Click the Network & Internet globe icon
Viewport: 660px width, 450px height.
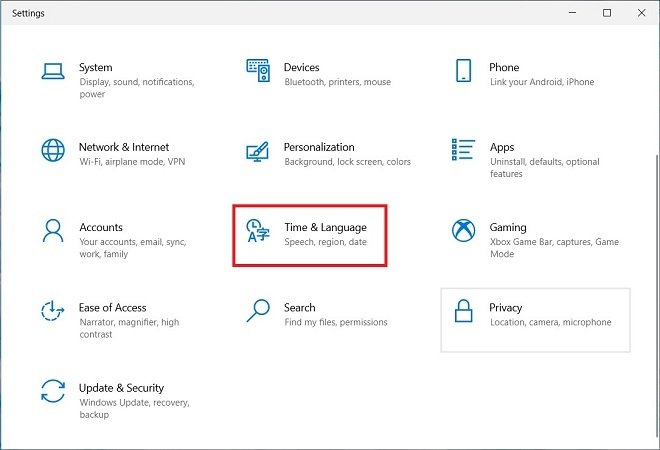(53, 150)
